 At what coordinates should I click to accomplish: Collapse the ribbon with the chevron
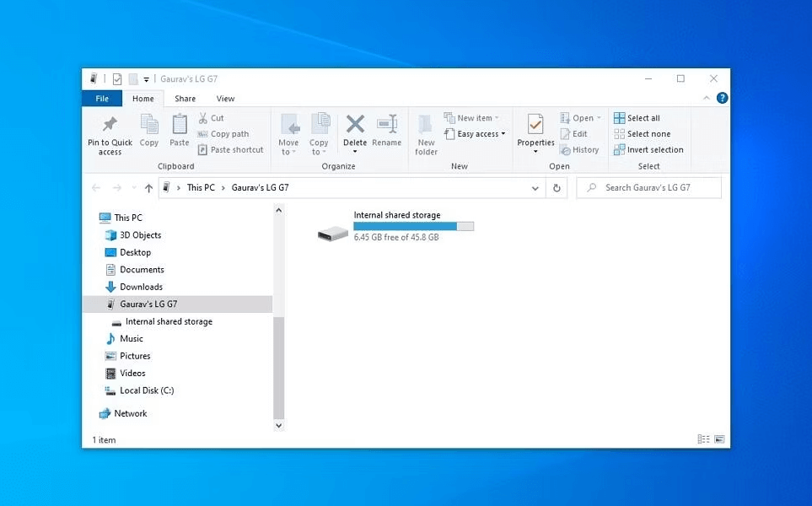tap(707, 99)
